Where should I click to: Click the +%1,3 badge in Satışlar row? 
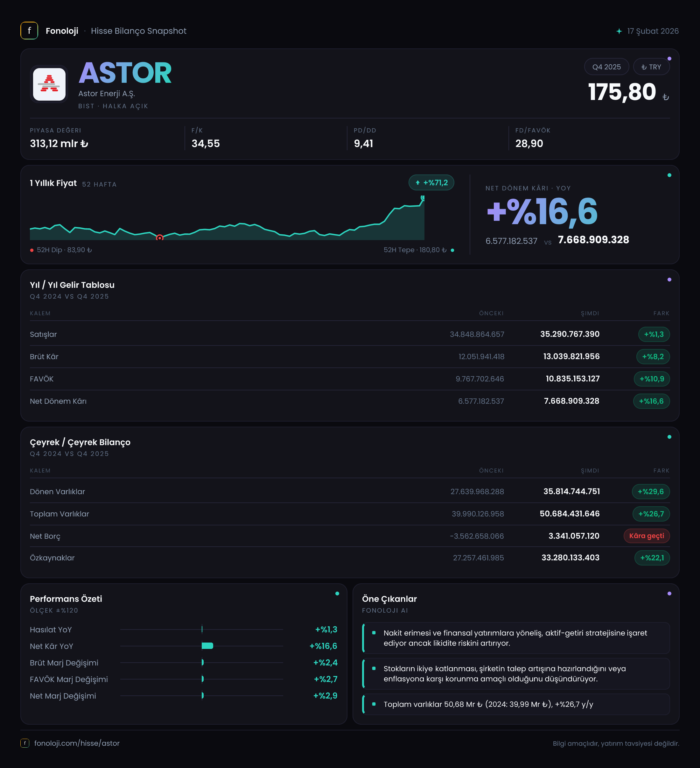coord(654,334)
